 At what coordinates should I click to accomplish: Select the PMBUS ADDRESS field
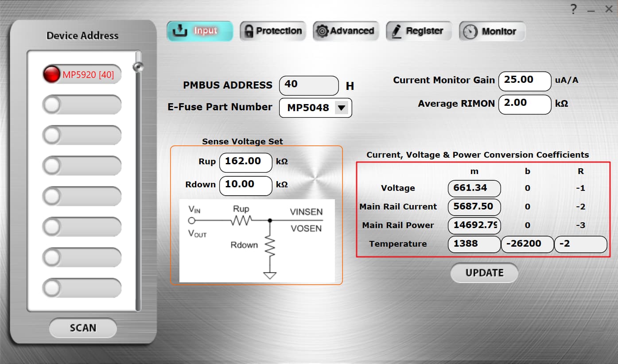pos(308,85)
